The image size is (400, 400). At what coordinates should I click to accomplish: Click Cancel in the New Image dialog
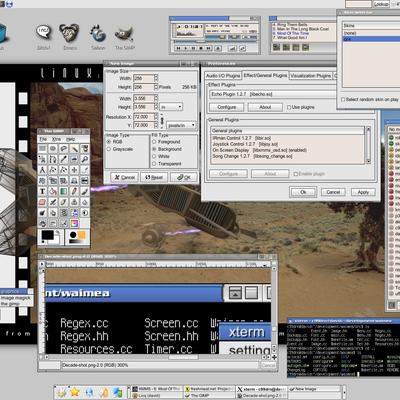(125, 177)
